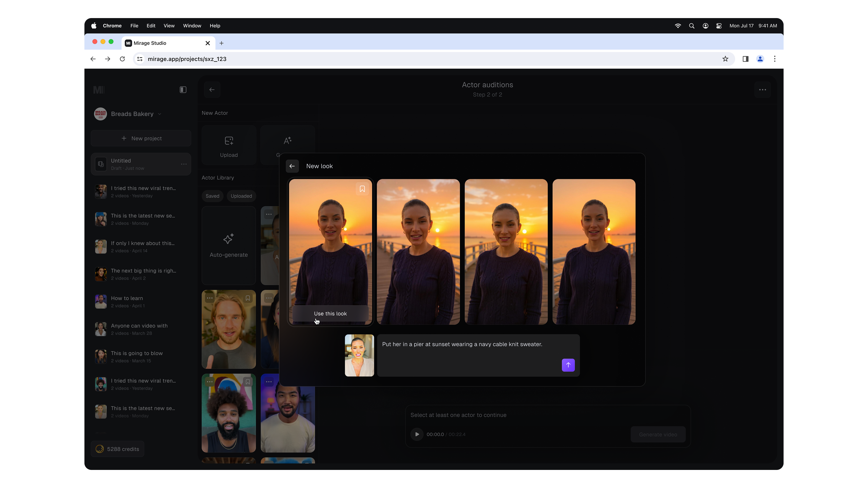Open the credits balance indicator
Viewport: 868px width, 488px height.
coord(117,449)
